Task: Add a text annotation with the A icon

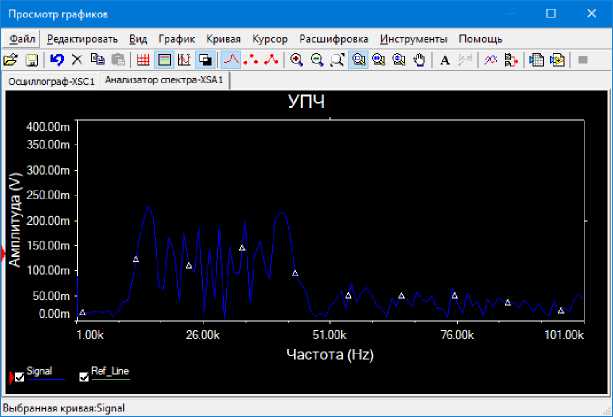Action: point(446,60)
